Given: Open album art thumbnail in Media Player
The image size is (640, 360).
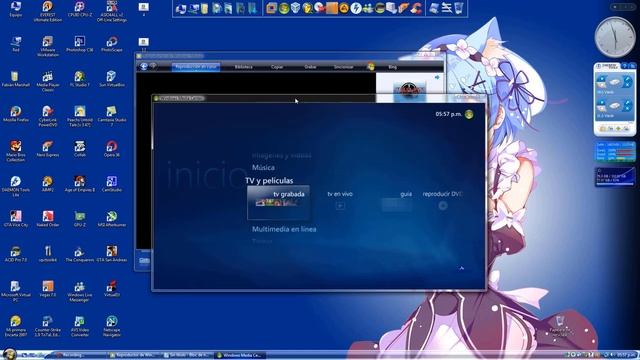Looking at the screenshot, I should (409, 90).
